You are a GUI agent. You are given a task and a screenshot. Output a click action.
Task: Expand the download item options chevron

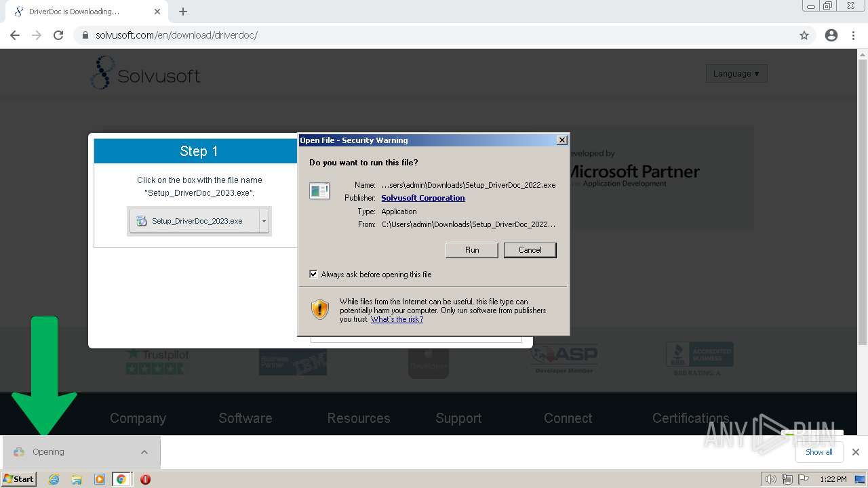[144, 452]
